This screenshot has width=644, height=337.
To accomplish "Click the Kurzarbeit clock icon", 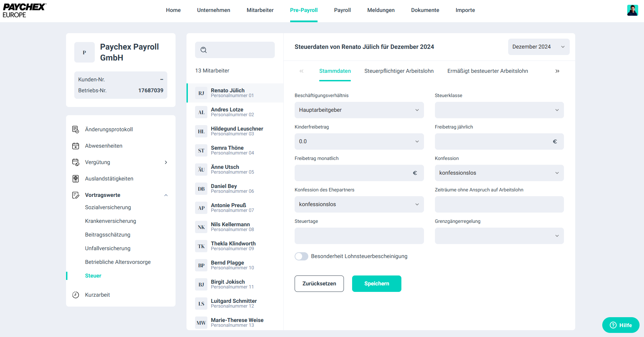I will [76, 295].
